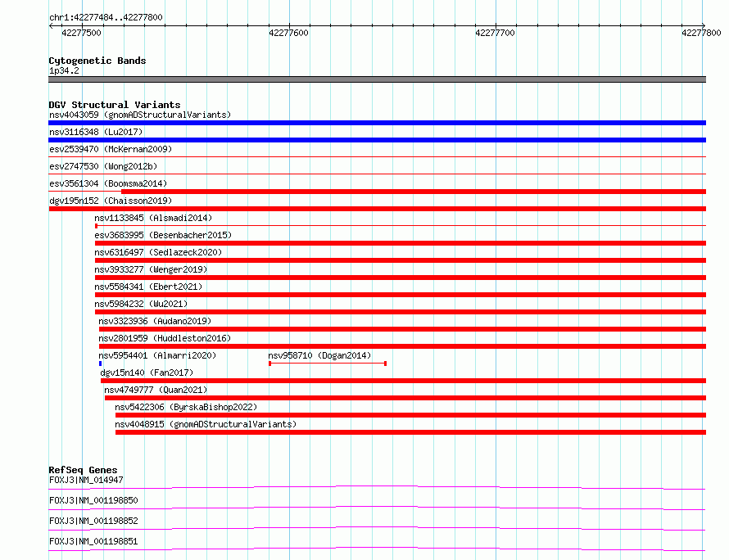The height and width of the screenshot is (560, 729).
Task: Click the 42277700 ruler position label
Action: pyautogui.click(x=495, y=33)
